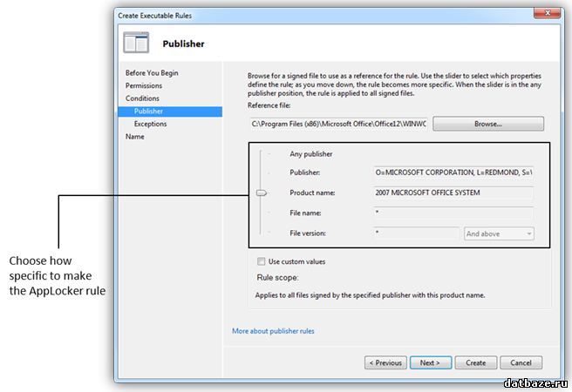This screenshot has height=392, width=572.
Task: Click Next to continue wizard
Action: click(x=430, y=362)
